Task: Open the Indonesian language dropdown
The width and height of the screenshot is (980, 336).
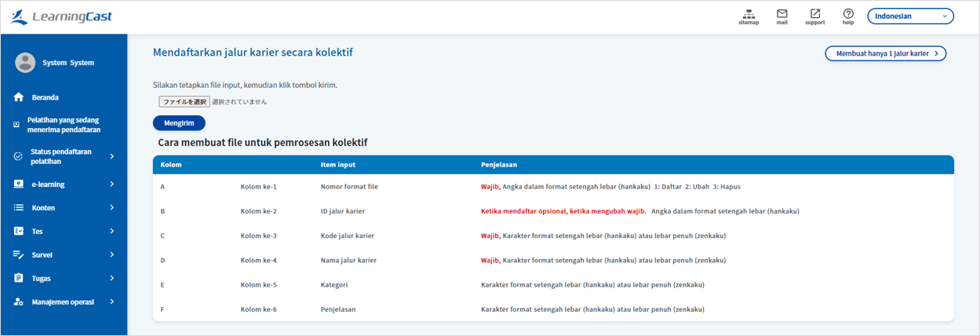Action: click(909, 16)
